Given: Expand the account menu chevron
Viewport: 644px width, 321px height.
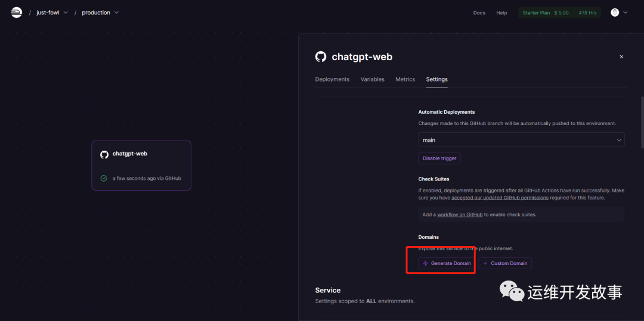Looking at the screenshot, I should pos(626,13).
